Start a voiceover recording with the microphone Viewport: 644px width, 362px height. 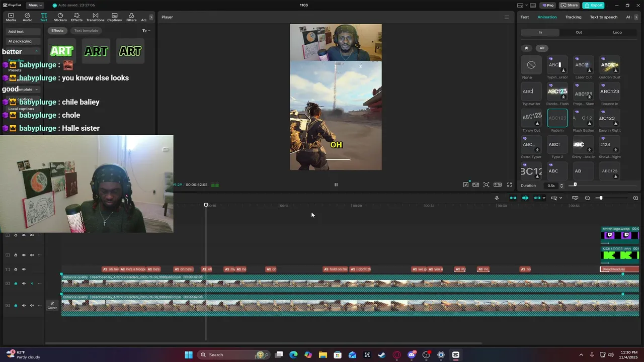click(497, 198)
